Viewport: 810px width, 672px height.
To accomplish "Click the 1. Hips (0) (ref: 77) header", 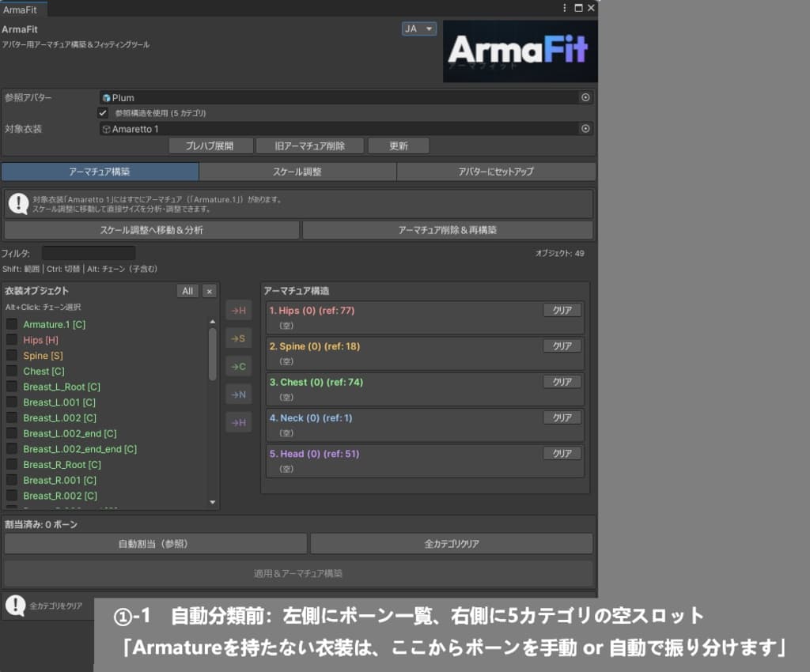I will point(312,310).
